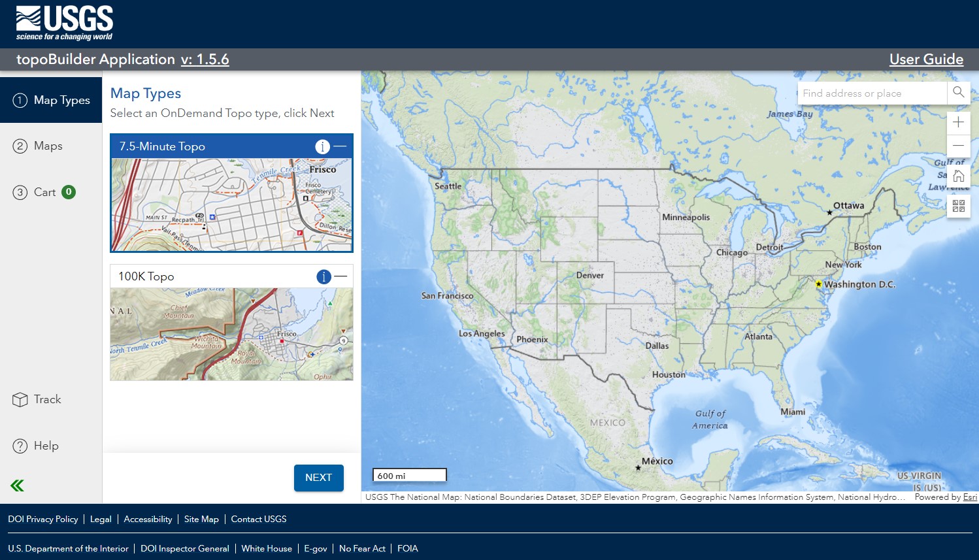Open the FOIA footer link
Viewport: 979px width, 560px height.
408,548
